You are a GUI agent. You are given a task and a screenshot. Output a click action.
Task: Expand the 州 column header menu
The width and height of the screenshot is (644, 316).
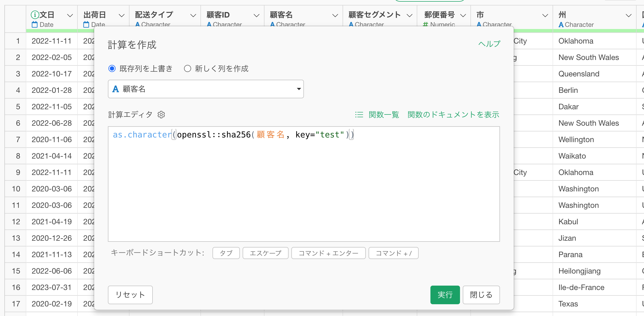click(629, 16)
